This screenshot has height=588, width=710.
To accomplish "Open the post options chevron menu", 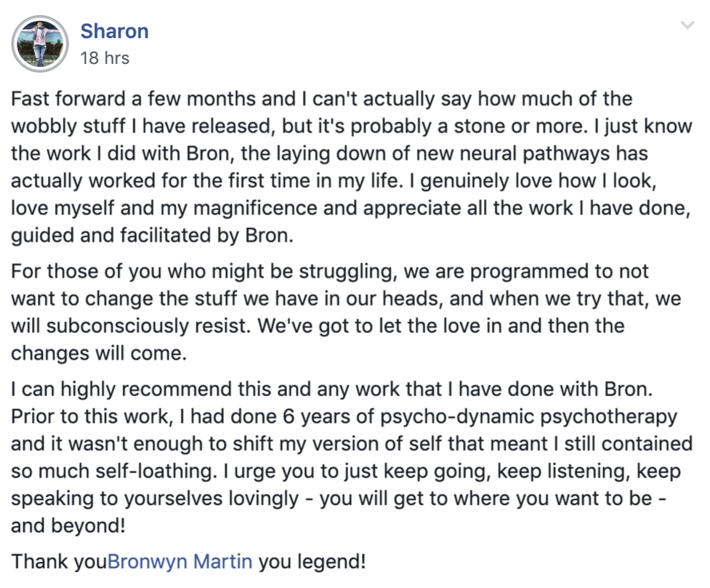I will click(x=687, y=25).
